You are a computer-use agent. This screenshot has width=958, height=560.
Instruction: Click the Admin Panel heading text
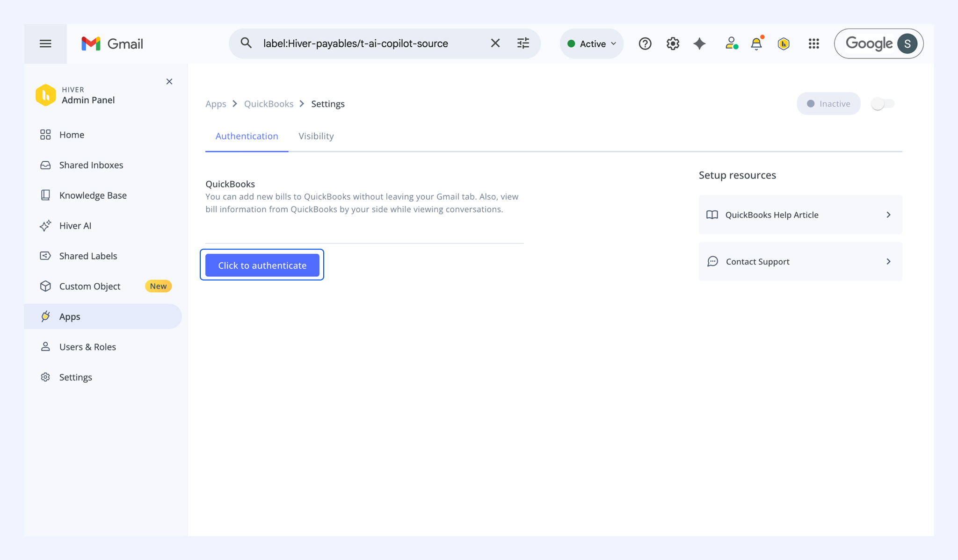[88, 100]
